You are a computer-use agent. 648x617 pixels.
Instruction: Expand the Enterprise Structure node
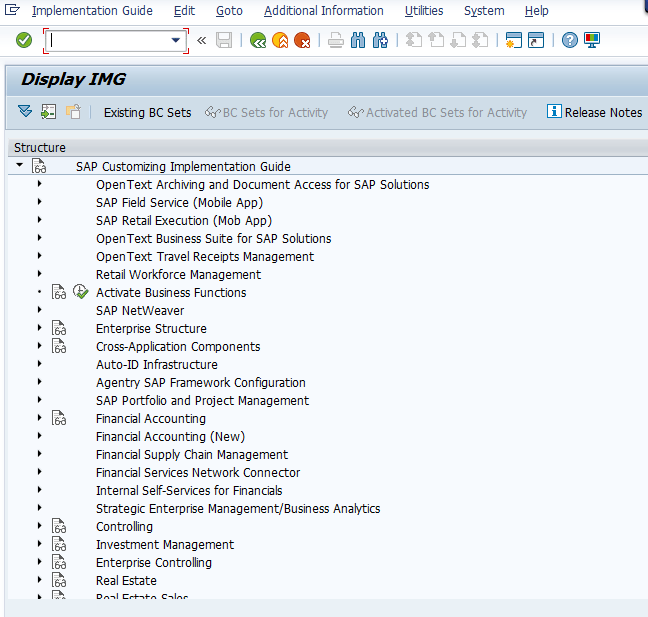click(40, 328)
